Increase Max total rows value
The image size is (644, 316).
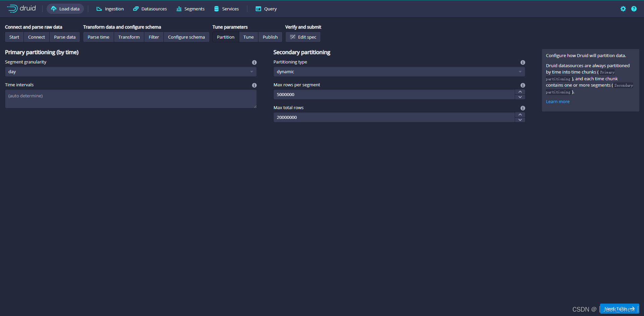(x=520, y=115)
